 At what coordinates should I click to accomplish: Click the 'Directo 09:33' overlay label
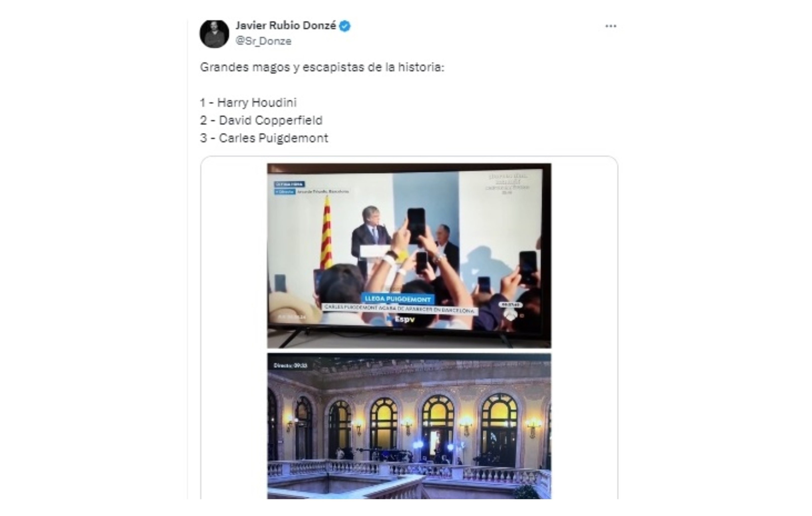point(290,366)
